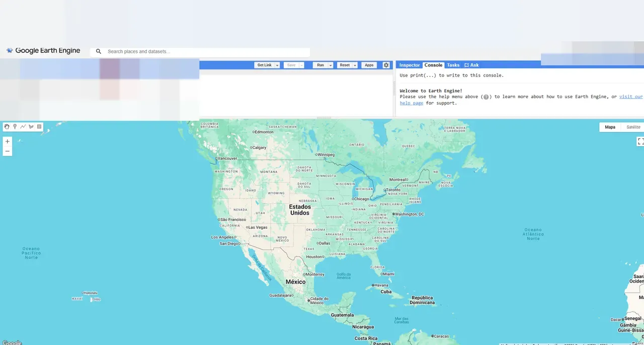
Task: Click the Chicago city label
Action: point(361,199)
